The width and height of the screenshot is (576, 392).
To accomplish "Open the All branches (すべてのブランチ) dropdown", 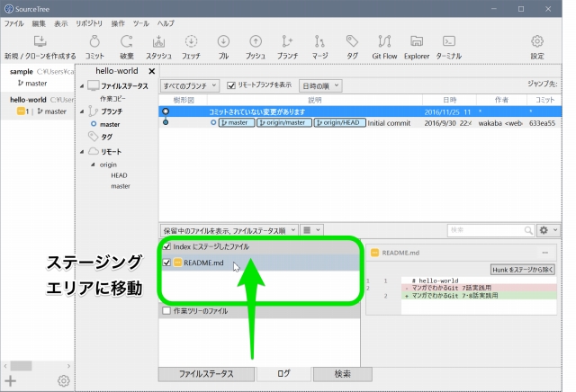I will (190, 86).
